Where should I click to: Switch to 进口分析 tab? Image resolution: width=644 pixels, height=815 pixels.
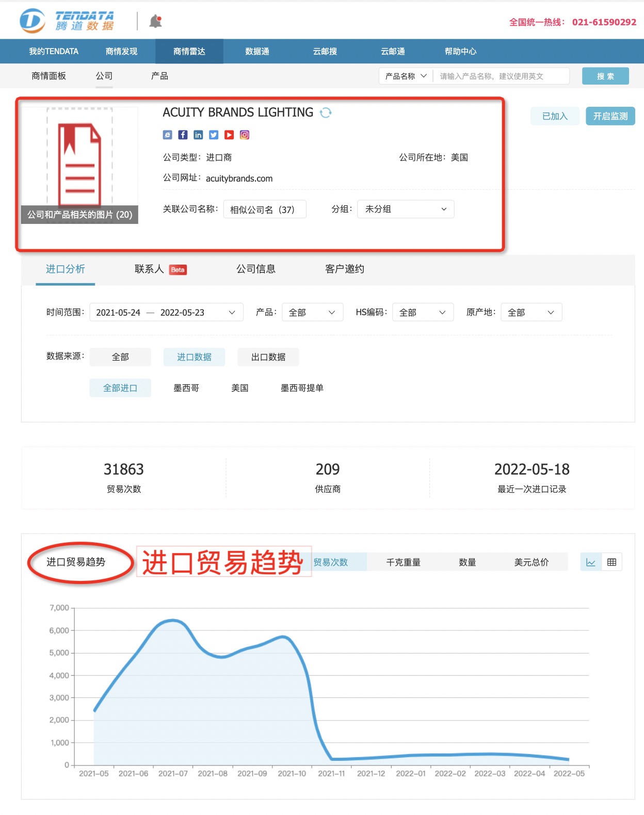tap(66, 269)
